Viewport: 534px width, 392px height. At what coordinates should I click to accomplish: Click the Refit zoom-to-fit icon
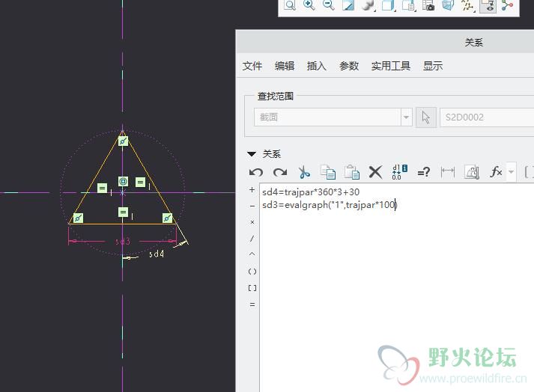pyautogui.click(x=290, y=5)
